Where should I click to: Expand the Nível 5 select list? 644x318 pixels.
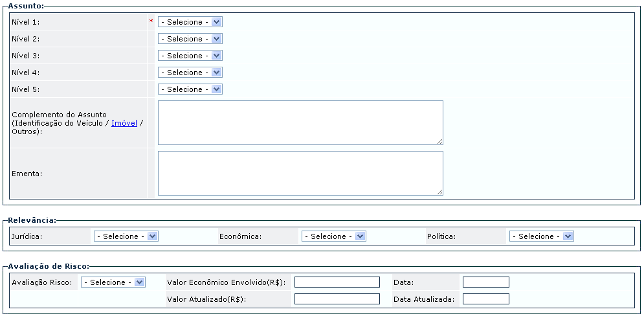coord(190,89)
